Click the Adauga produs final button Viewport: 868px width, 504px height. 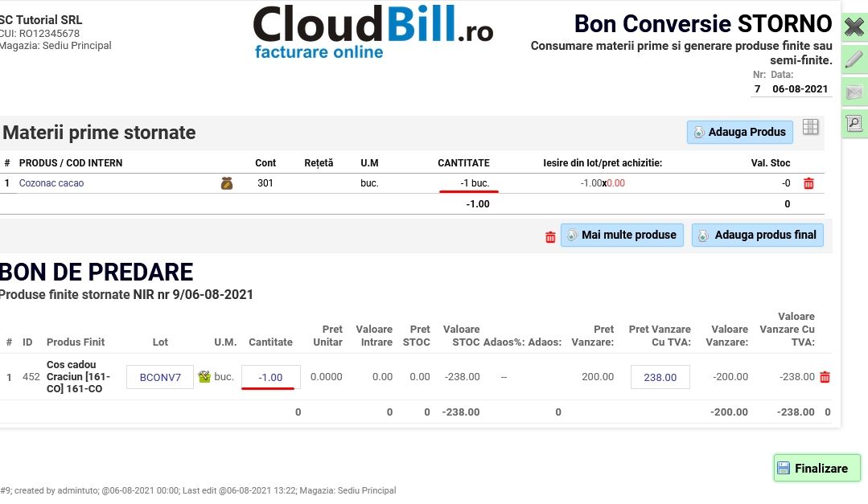tap(757, 235)
